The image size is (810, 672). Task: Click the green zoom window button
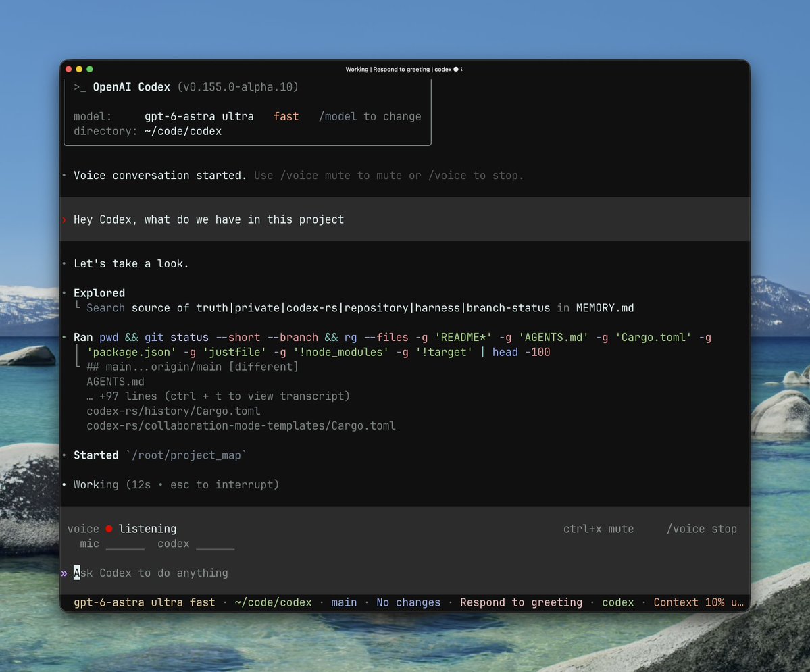[90, 69]
